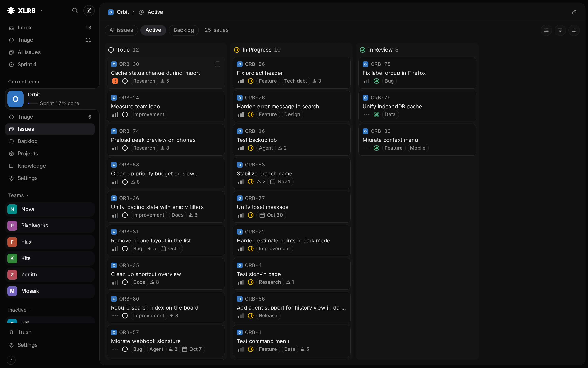This screenshot has width=588, height=368.
Task: Click In Progress status icon on ORB-56
Action: [251, 81]
